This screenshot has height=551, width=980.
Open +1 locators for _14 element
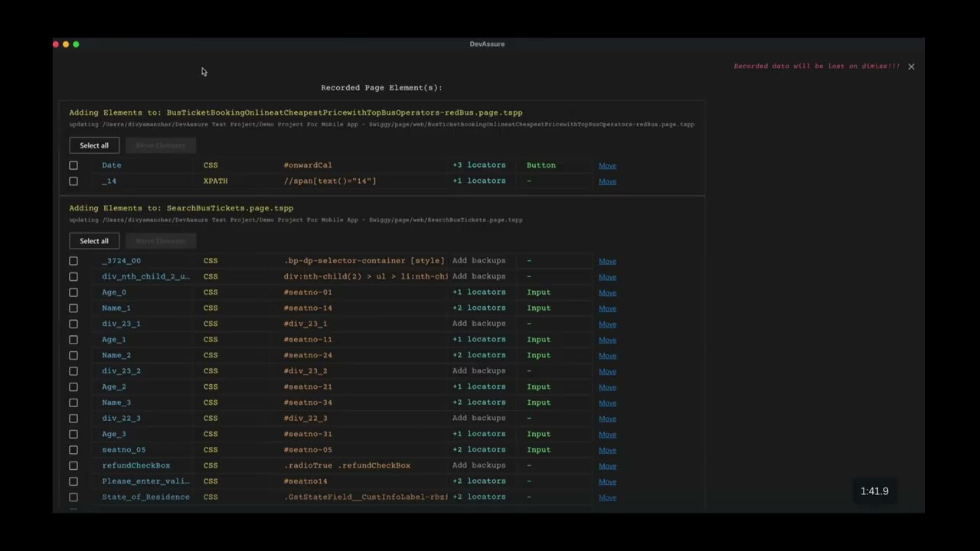pyautogui.click(x=479, y=181)
